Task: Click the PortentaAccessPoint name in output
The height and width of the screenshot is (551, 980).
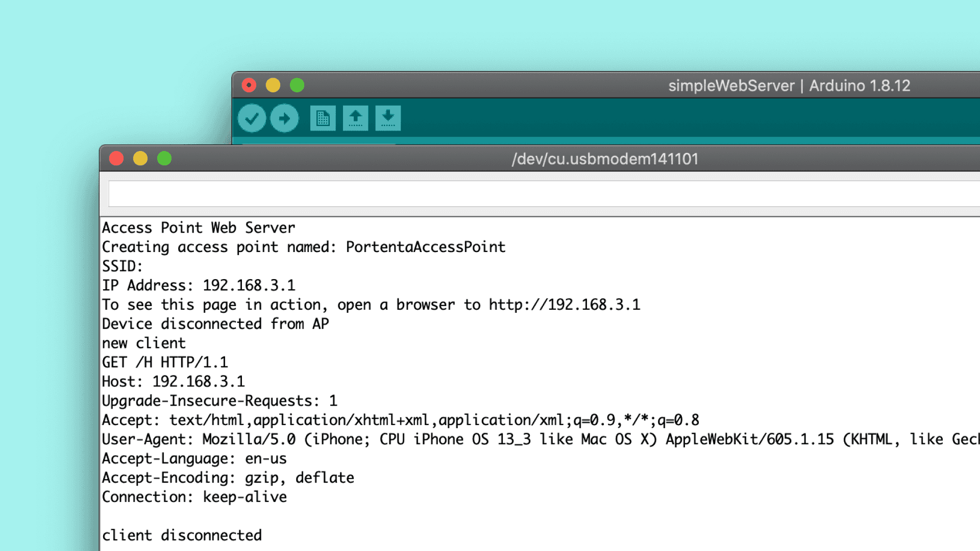Action: click(x=425, y=247)
